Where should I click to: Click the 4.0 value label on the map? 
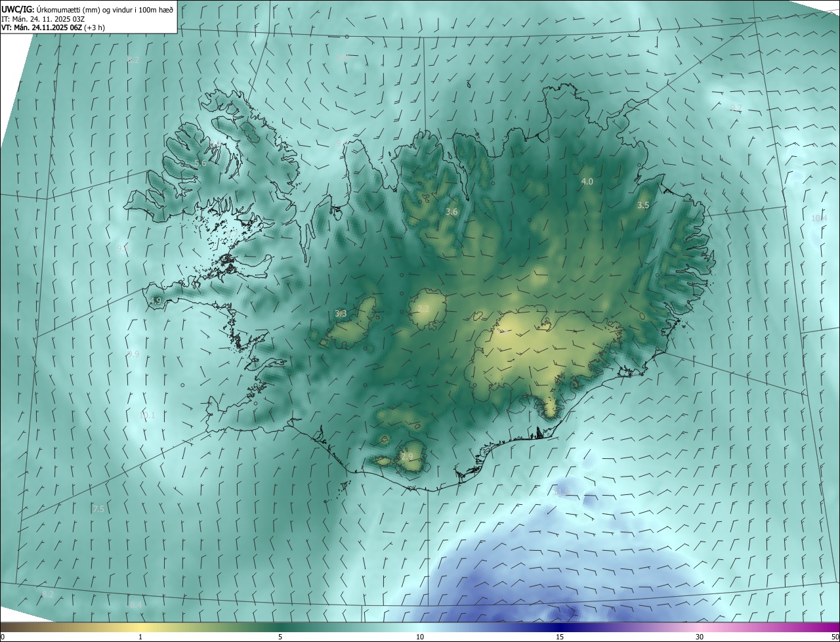[x=587, y=181]
